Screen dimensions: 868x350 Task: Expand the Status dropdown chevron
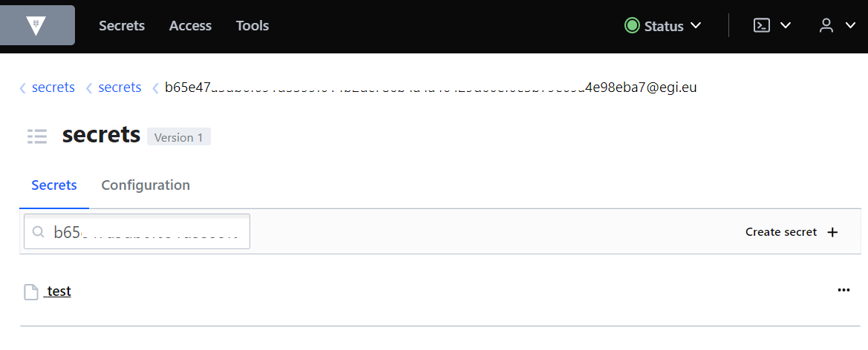[x=696, y=26]
